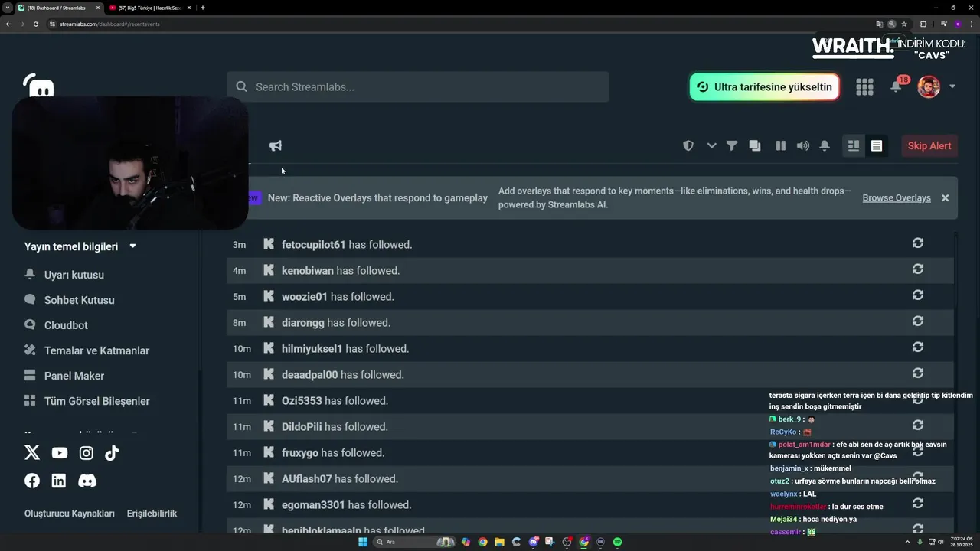Viewport: 980px width, 551px height.
Task: Reload the page with the browser refresh button
Action: click(x=35, y=24)
